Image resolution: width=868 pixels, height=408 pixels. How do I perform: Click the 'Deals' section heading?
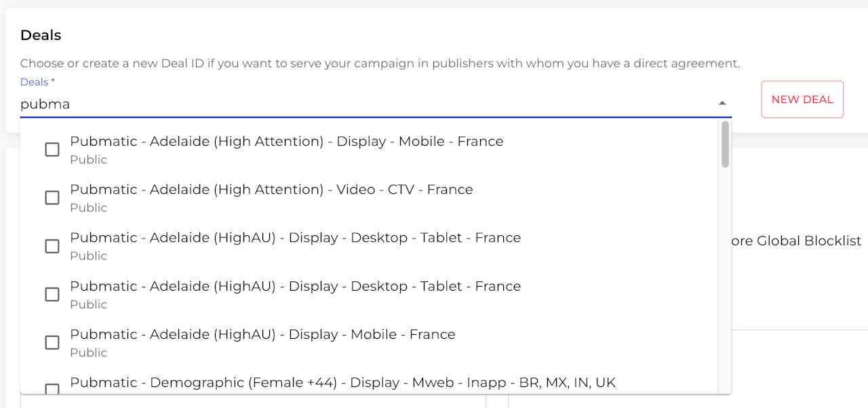pyautogui.click(x=41, y=35)
